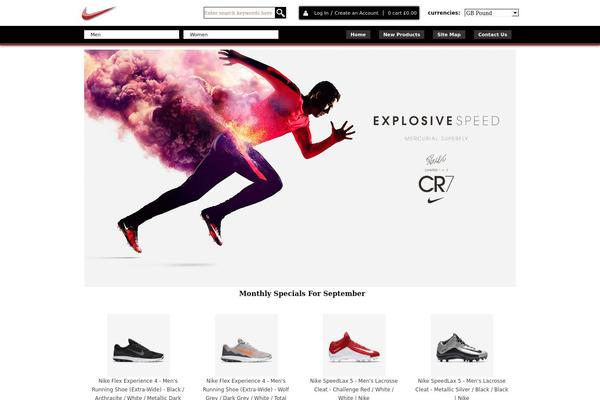Click the Contact Us button
The height and width of the screenshot is (400, 600).
pos(492,34)
